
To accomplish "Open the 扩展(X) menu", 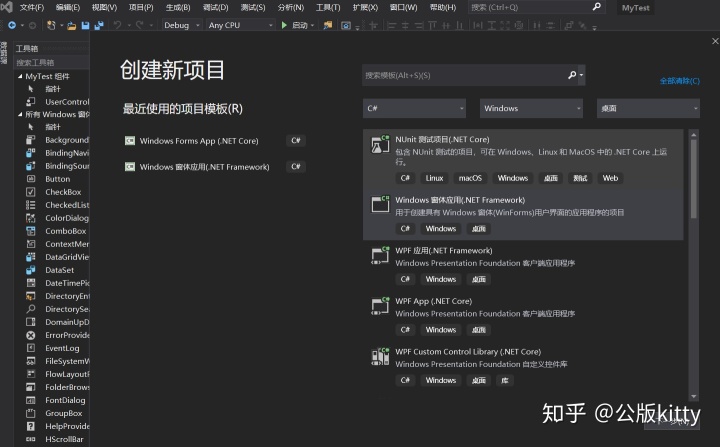I will point(365,7).
